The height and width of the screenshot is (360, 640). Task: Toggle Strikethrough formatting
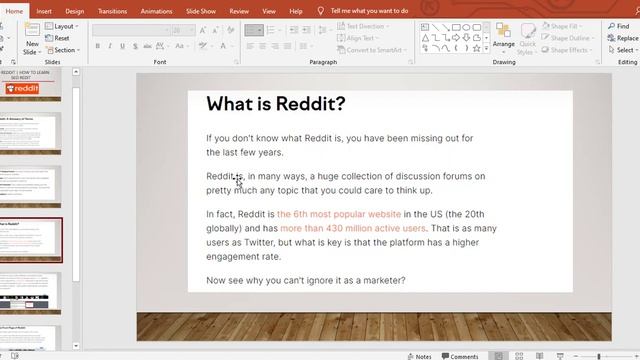[x=147, y=46]
